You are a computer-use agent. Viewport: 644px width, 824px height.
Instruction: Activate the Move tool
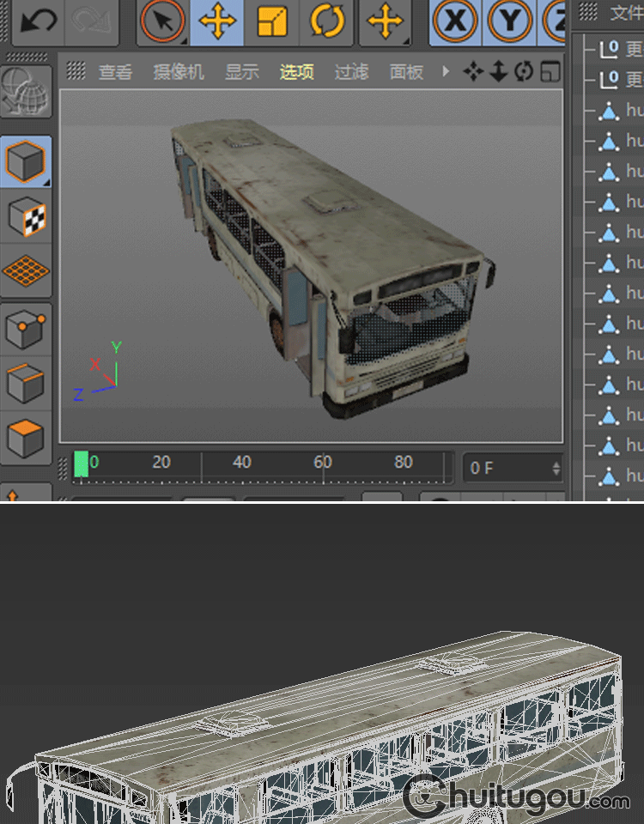tap(217, 21)
